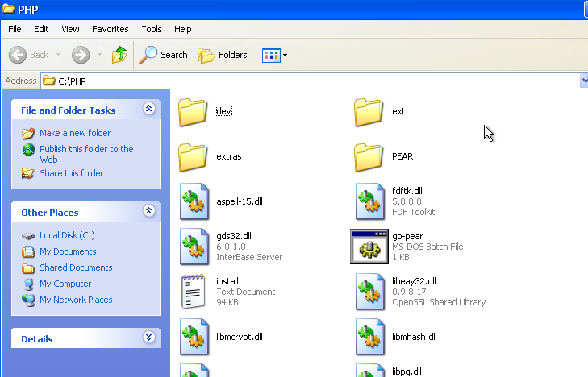The image size is (588, 377).
Task: Go to Local Disk (C:) link
Action: pyautogui.click(x=67, y=235)
